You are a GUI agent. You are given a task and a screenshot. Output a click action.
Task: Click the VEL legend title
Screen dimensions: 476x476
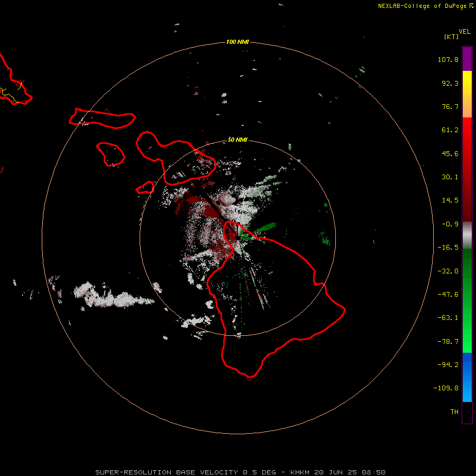[464, 32]
